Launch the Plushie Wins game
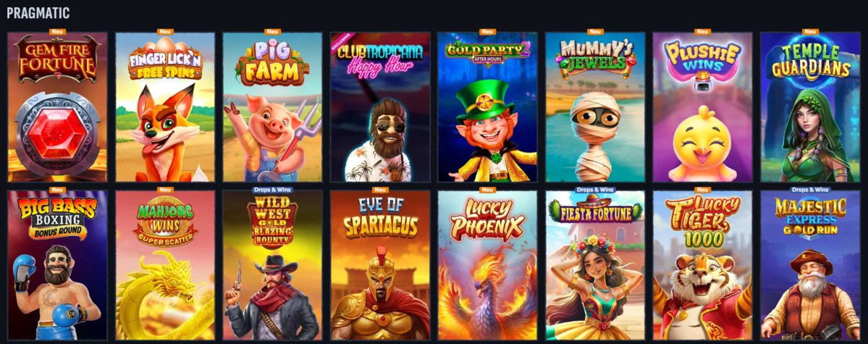This screenshot has width=868, height=344. (x=702, y=107)
